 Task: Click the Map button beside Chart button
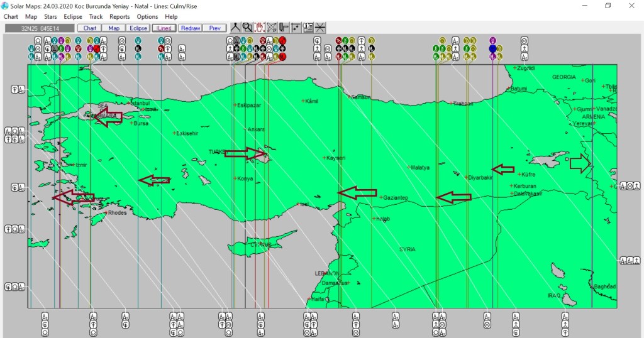pyautogui.click(x=114, y=28)
